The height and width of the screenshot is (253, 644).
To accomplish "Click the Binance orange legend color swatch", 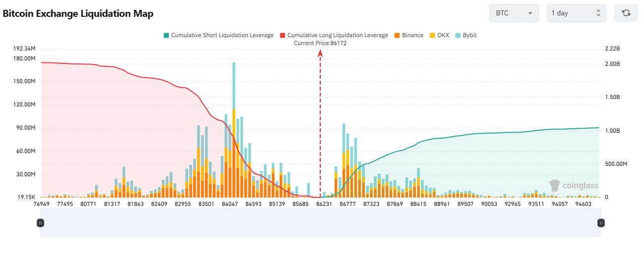I will click(397, 35).
